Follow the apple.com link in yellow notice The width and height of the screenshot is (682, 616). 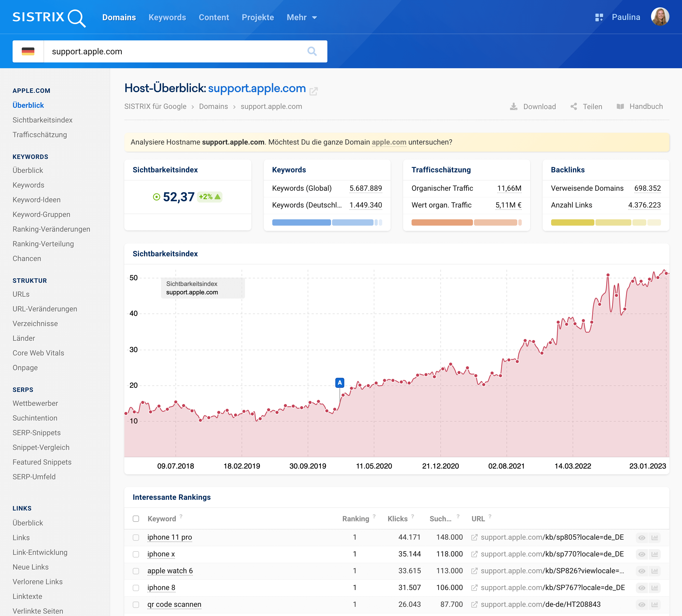tap(389, 142)
